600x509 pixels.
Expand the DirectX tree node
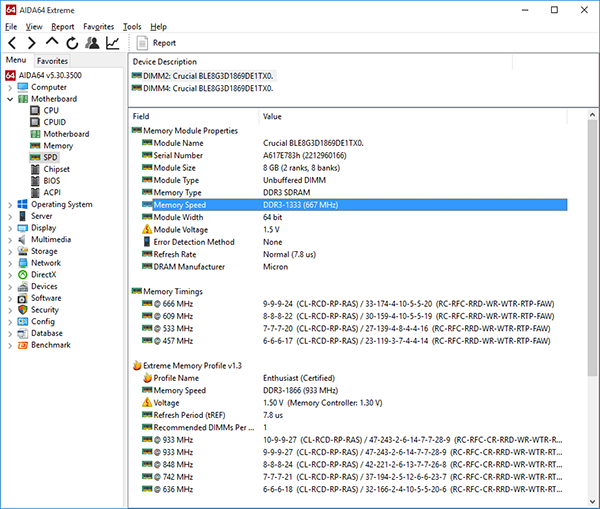10,275
